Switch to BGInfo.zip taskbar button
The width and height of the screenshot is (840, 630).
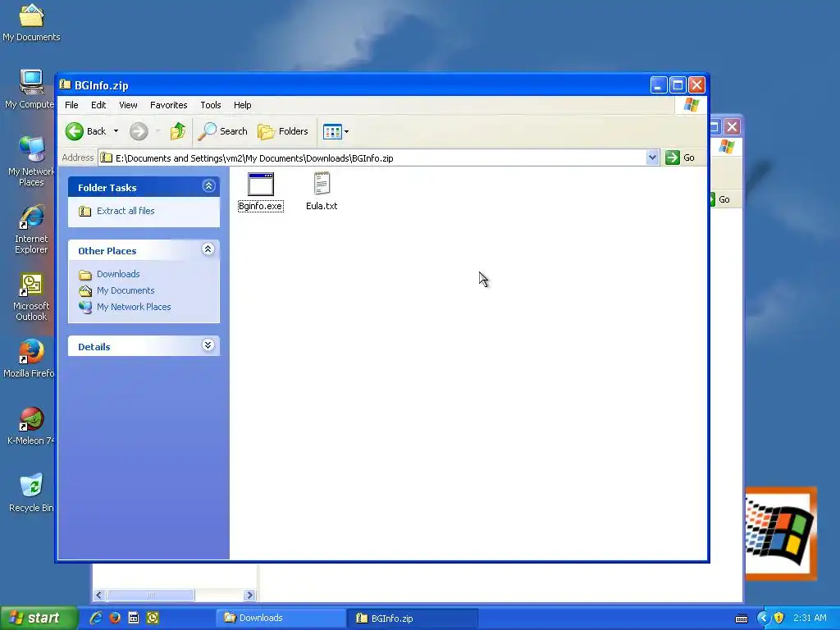tap(412, 619)
